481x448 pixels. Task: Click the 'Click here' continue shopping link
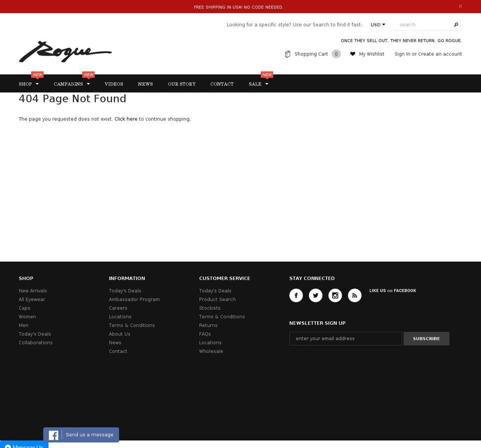pyautogui.click(x=126, y=119)
